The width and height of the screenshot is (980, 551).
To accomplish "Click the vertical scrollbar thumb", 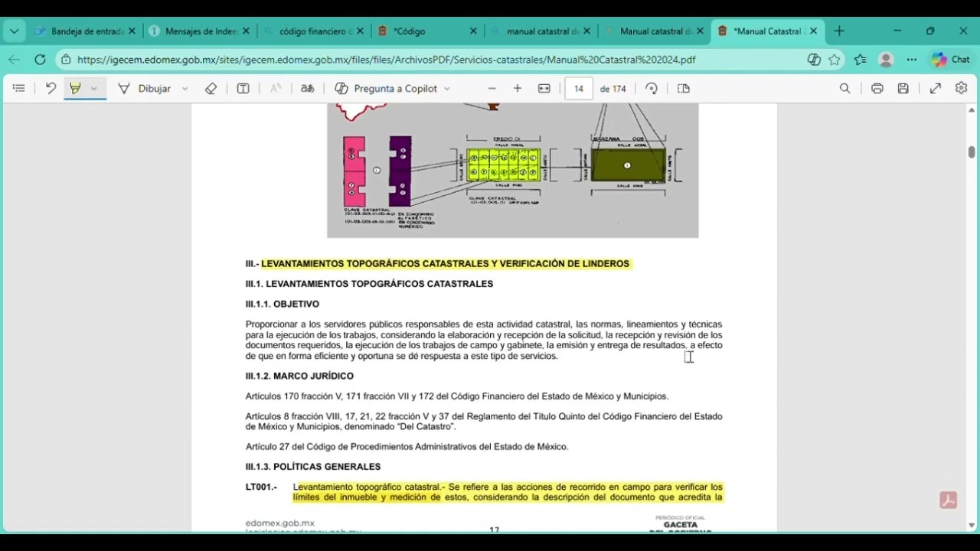I will (972, 152).
